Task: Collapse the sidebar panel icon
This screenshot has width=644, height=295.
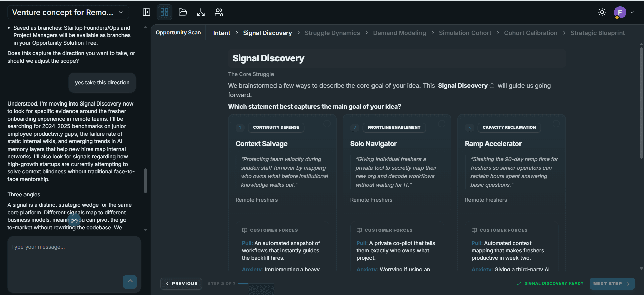Action: 146,12
